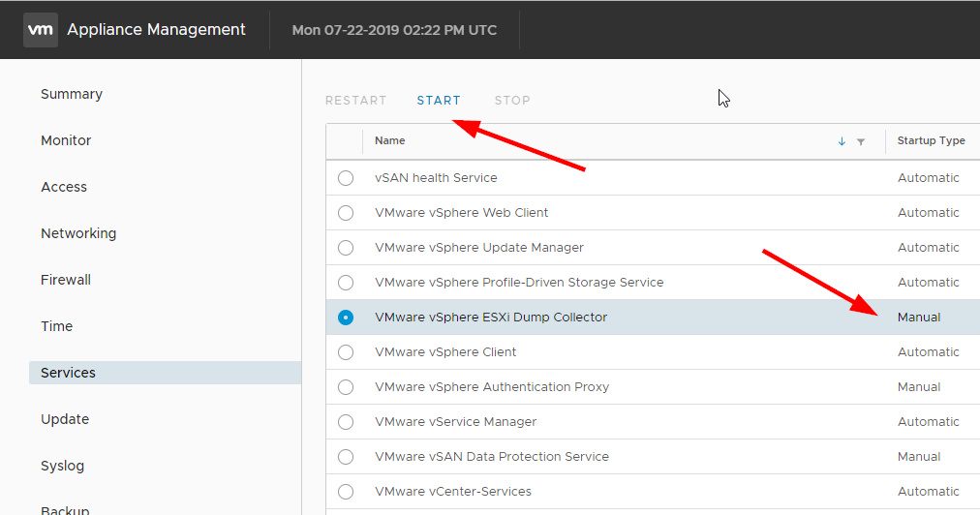Screen dimensions: 980x515
Task: Select the Profile-Driven Storage Service radio button
Action: coord(346,283)
